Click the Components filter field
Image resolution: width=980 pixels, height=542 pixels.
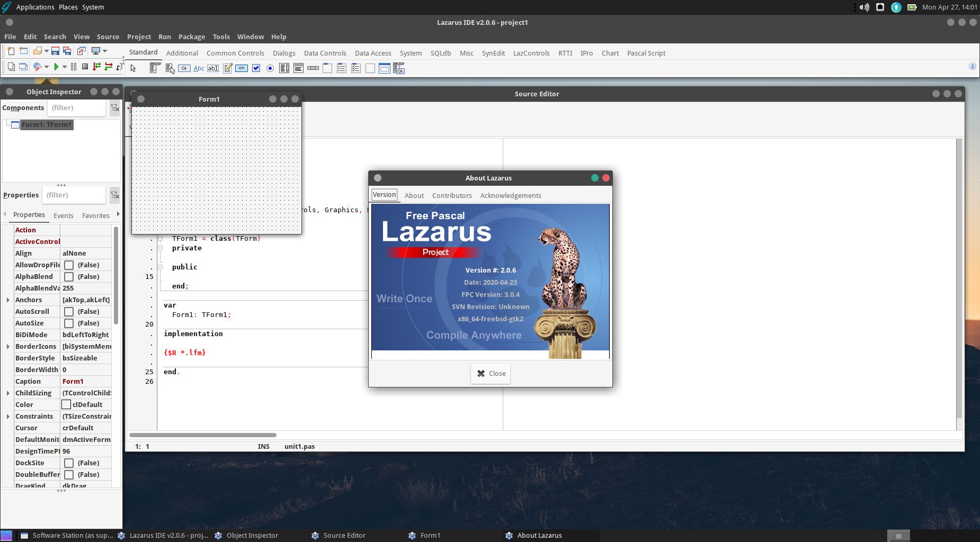coord(77,108)
